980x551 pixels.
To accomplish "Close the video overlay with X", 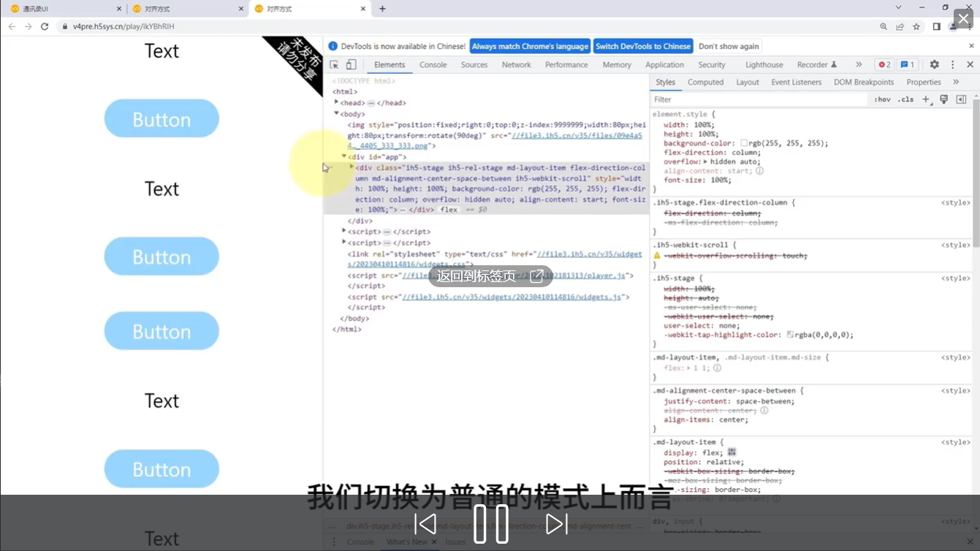I will pyautogui.click(x=964, y=19).
